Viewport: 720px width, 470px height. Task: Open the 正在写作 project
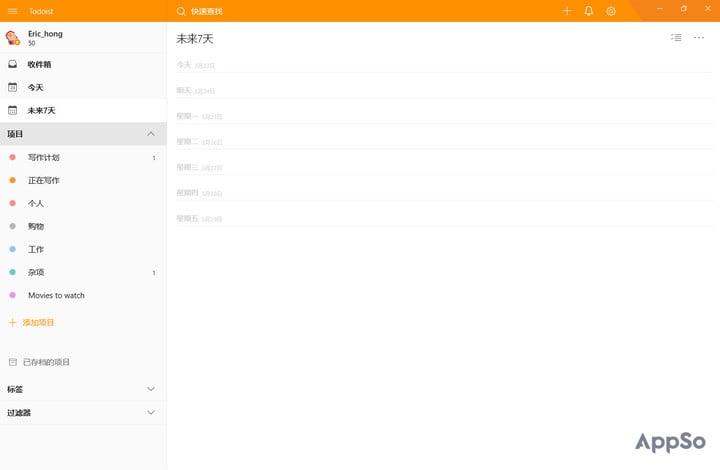[83, 180]
